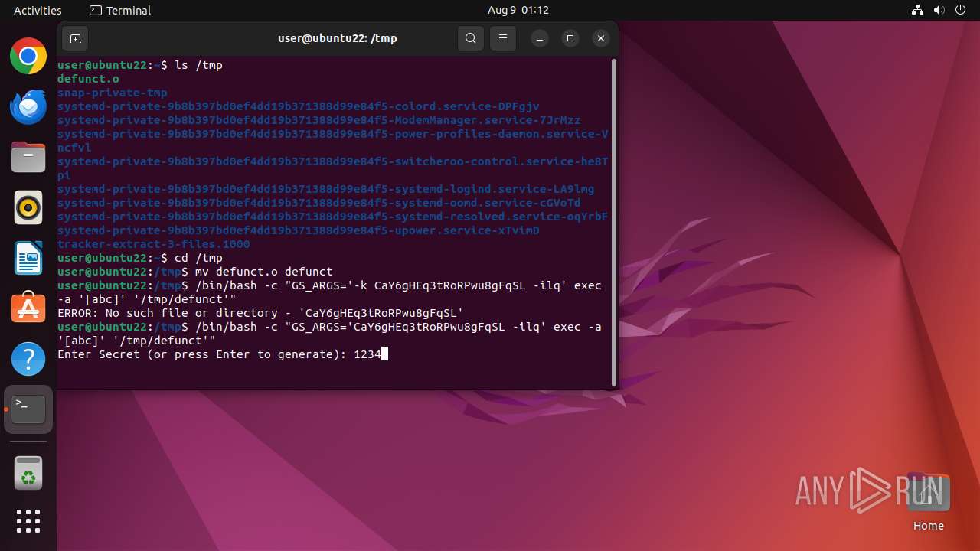Click the systemd-logind.service-LA9lmg entry

tap(325, 189)
